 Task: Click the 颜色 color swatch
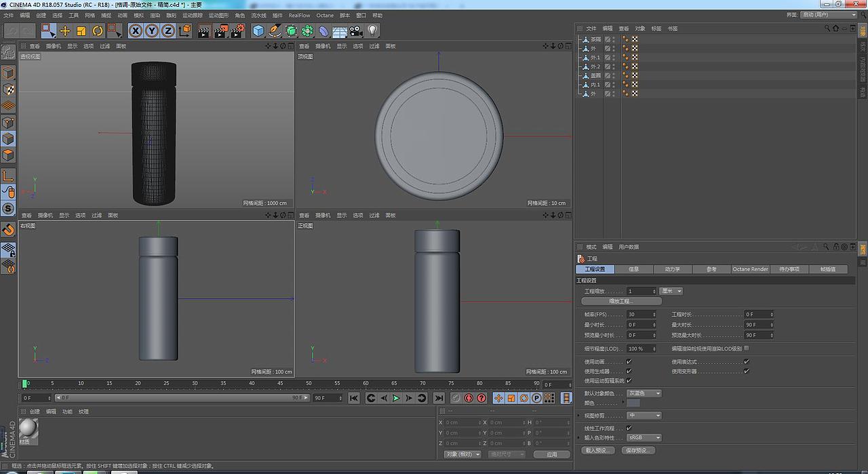click(x=633, y=403)
